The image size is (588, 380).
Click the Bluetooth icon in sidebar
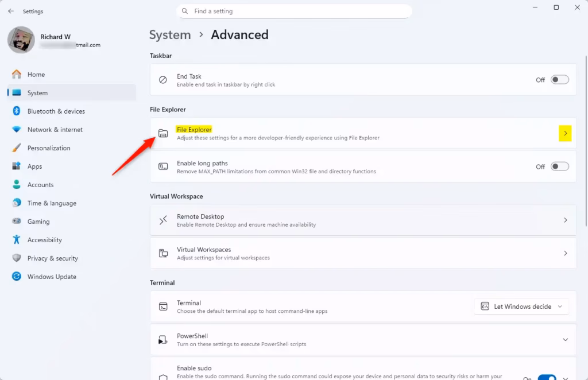click(x=17, y=111)
